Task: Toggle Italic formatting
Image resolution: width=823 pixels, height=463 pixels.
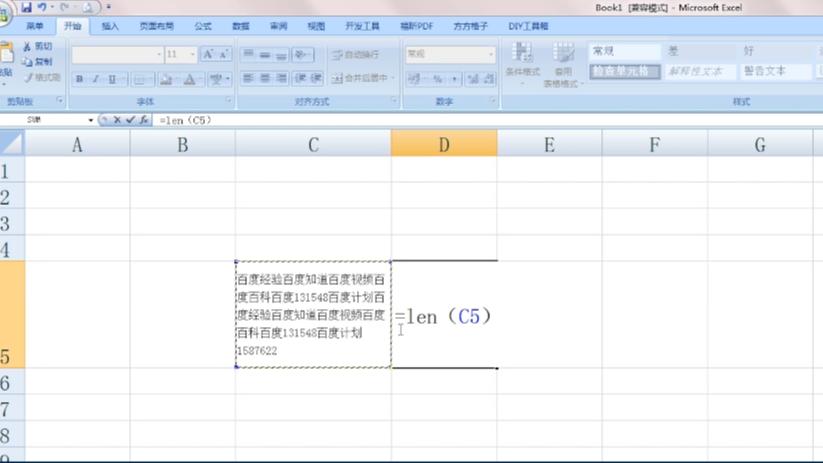Action: click(x=96, y=79)
